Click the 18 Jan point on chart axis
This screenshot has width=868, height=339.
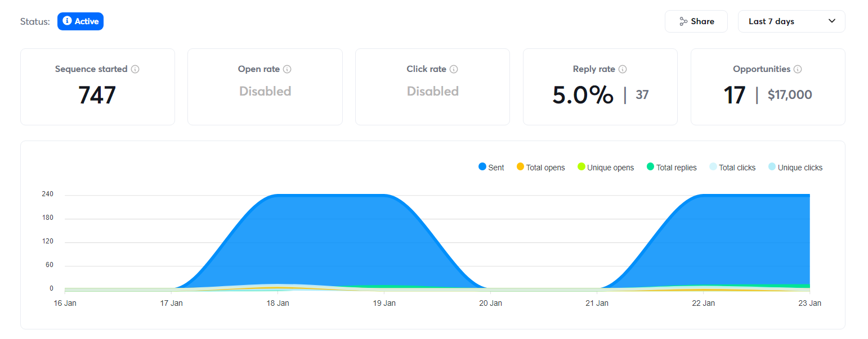tap(278, 303)
